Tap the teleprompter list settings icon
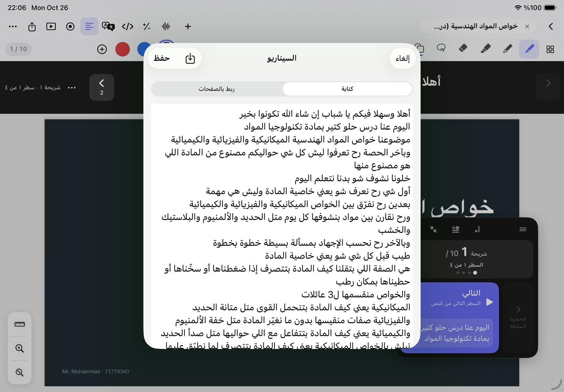564x392 pixels. tap(455, 230)
